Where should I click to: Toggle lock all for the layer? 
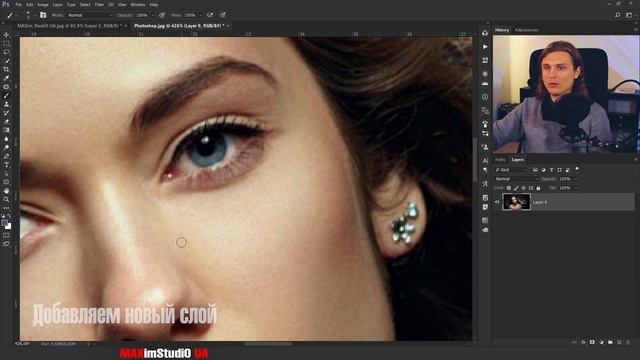538,188
